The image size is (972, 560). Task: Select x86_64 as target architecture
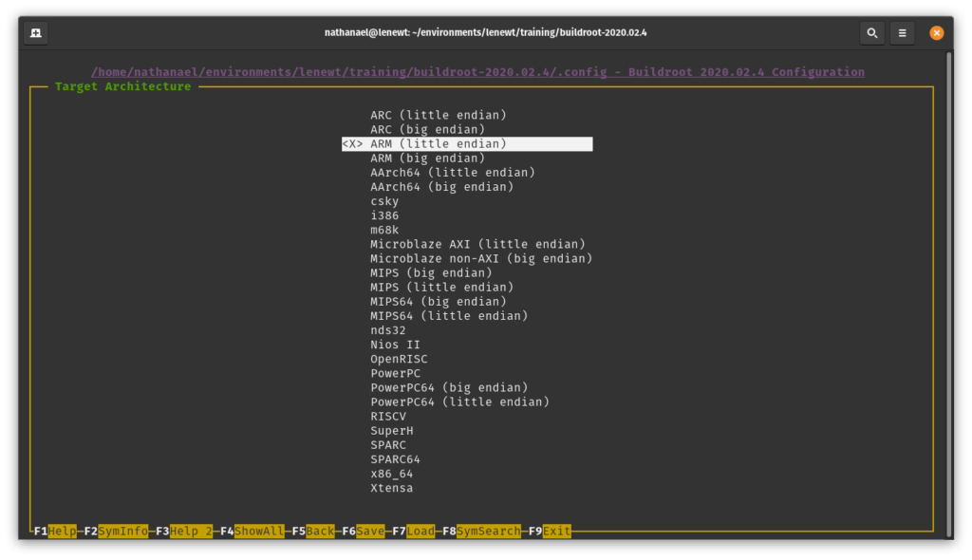pyautogui.click(x=391, y=474)
